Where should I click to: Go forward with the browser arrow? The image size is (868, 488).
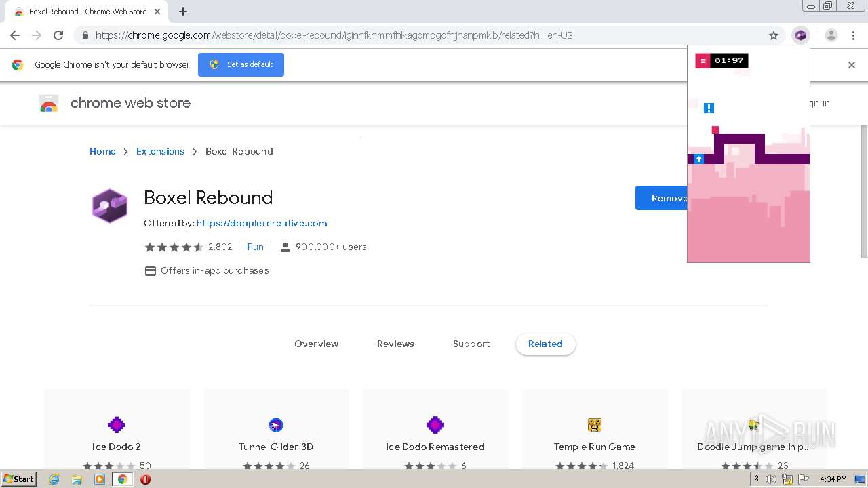coord(37,35)
